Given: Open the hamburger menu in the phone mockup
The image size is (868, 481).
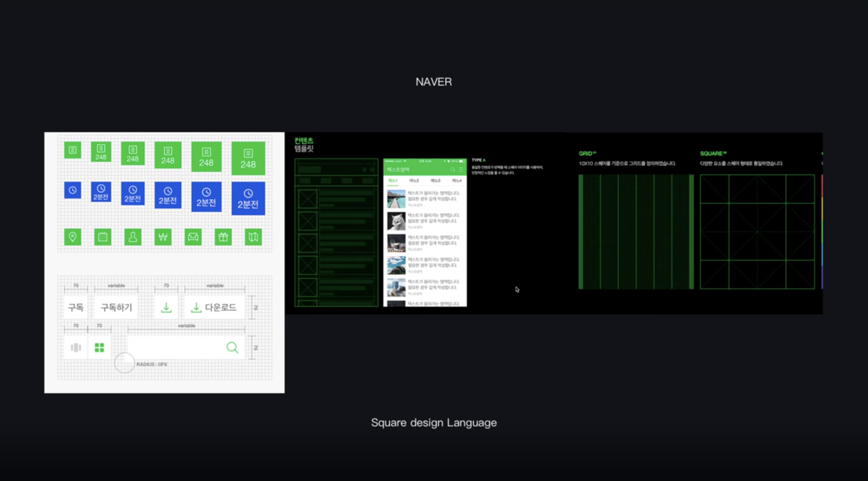Looking at the screenshot, I should (461, 169).
